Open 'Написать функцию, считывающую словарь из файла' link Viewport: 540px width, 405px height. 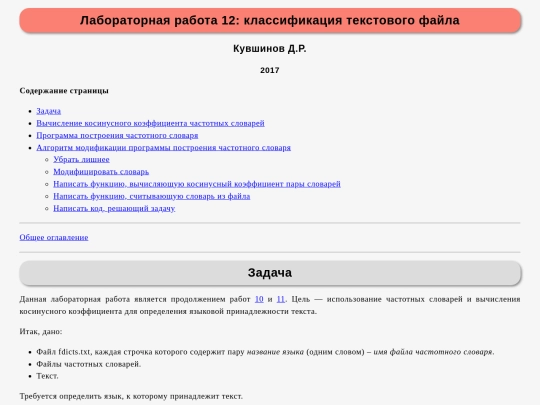point(152,196)
